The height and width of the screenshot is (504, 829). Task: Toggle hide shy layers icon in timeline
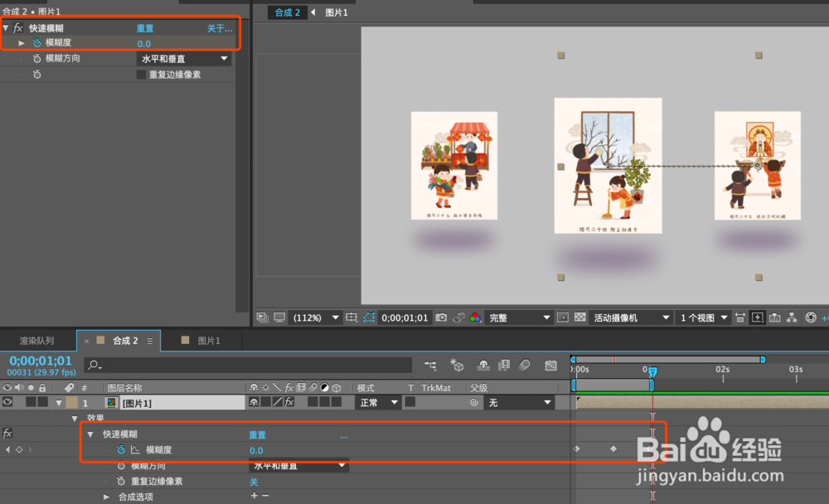pos(482,365)
